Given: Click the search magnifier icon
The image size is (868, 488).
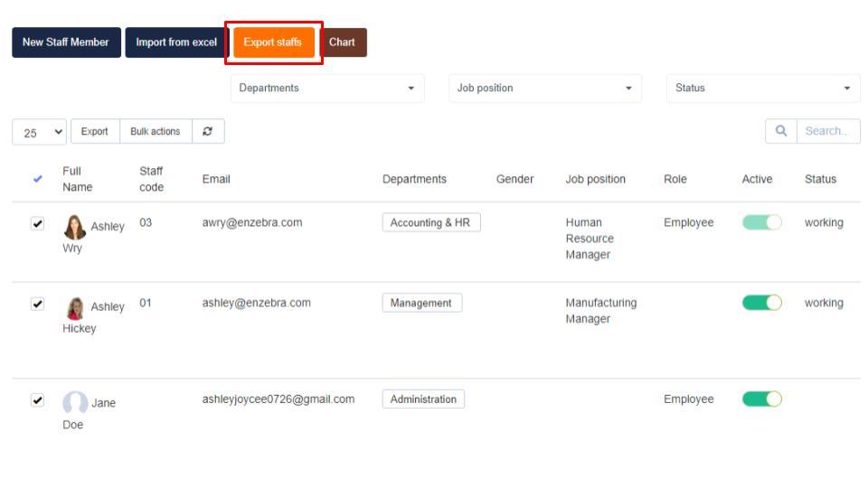Looking at the screenshot, I should (x=781, y=131).
